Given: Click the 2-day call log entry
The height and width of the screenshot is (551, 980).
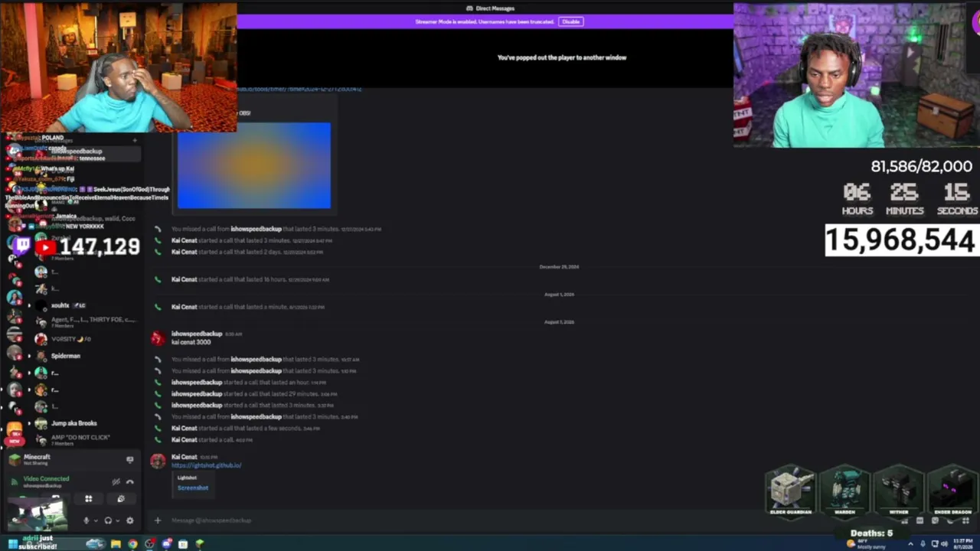Looking at the screenshot, I should [x=247, y=252].
